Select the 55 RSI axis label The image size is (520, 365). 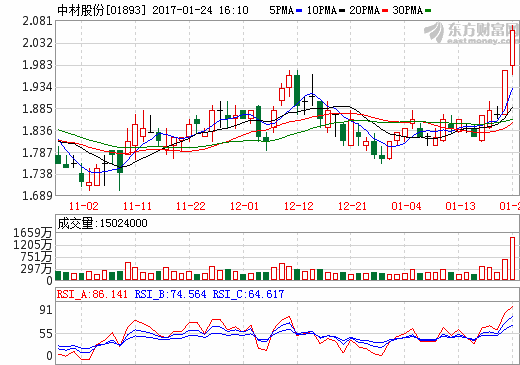click(46, 334)
